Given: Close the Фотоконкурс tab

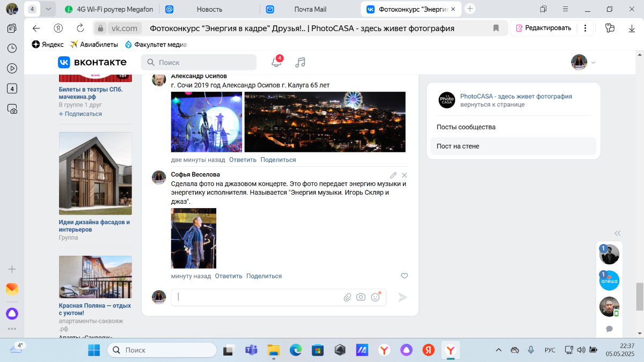Looking at the screenshot, I should (453, 9).
